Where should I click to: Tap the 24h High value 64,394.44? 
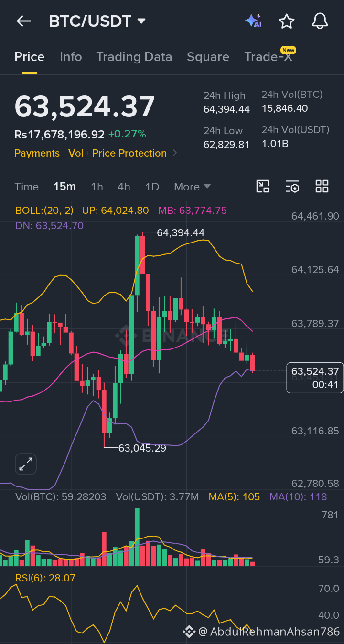[226, 109]
